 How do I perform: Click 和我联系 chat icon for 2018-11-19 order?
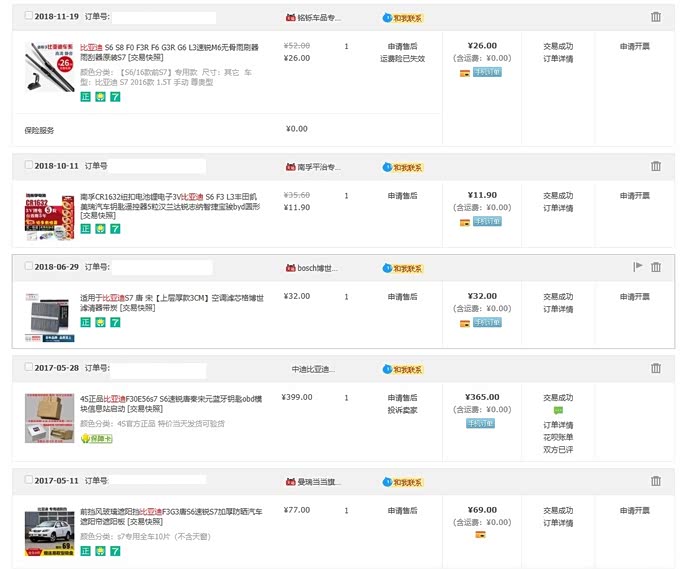[403, 17]
